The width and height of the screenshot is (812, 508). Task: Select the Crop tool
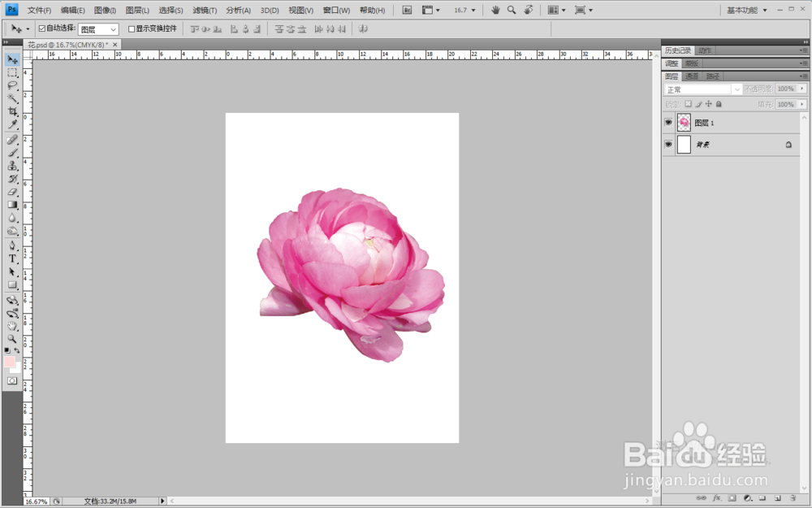pyautogui.click(x=12, y=111)
